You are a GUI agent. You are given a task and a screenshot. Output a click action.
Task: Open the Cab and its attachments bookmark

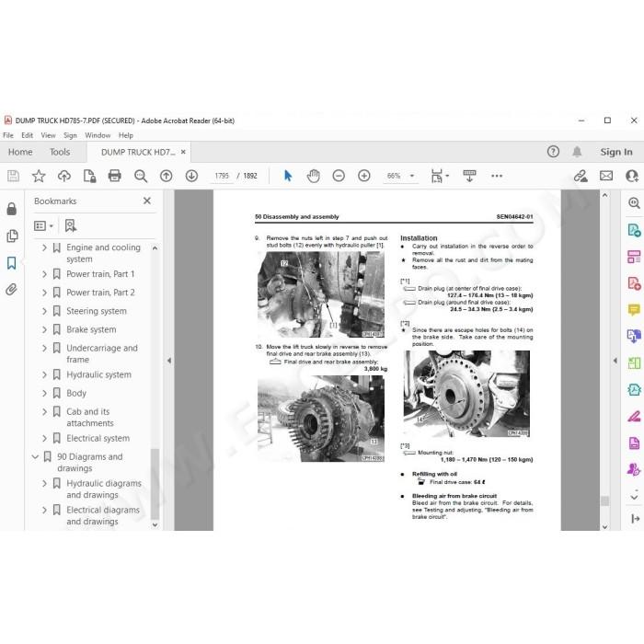click(x=90, y=418)
